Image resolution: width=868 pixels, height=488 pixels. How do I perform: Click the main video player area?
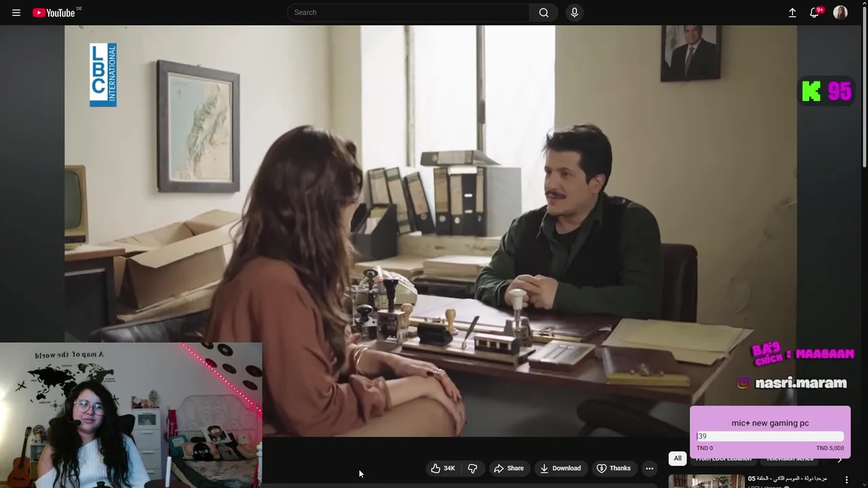[431, 230]
